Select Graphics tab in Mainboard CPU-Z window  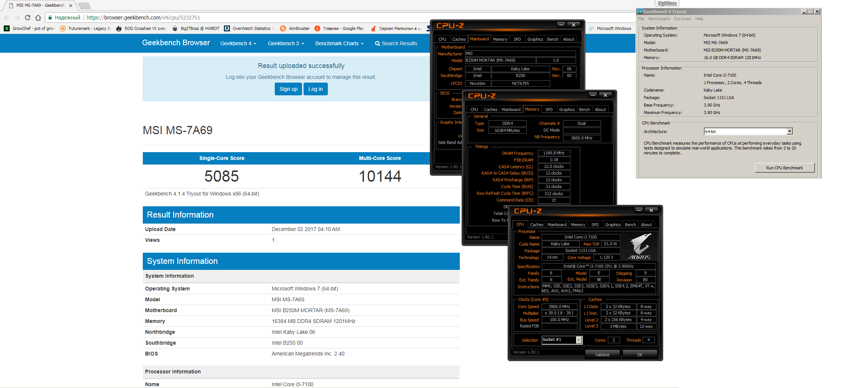[535, 39]
